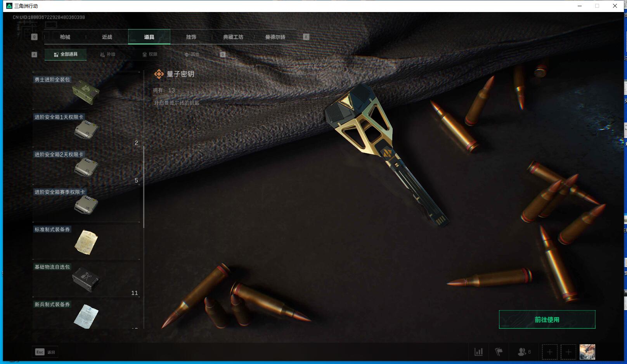Select the 进阶安全箱赛季权限卡 item

click(x=86, y=204)
